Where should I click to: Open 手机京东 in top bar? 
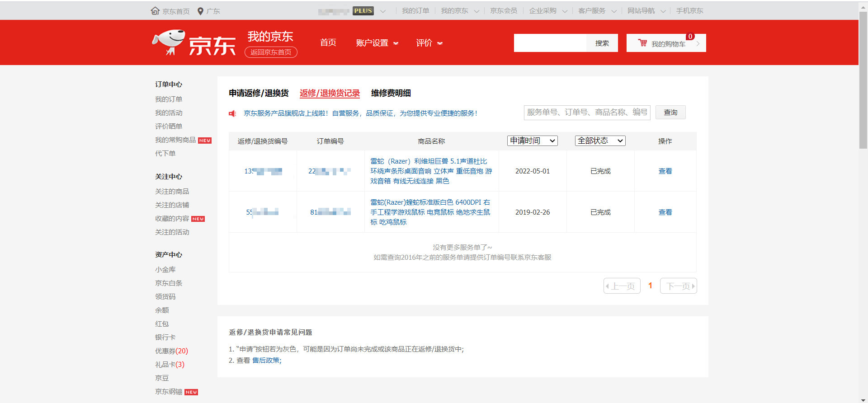[x=689, y=11]
